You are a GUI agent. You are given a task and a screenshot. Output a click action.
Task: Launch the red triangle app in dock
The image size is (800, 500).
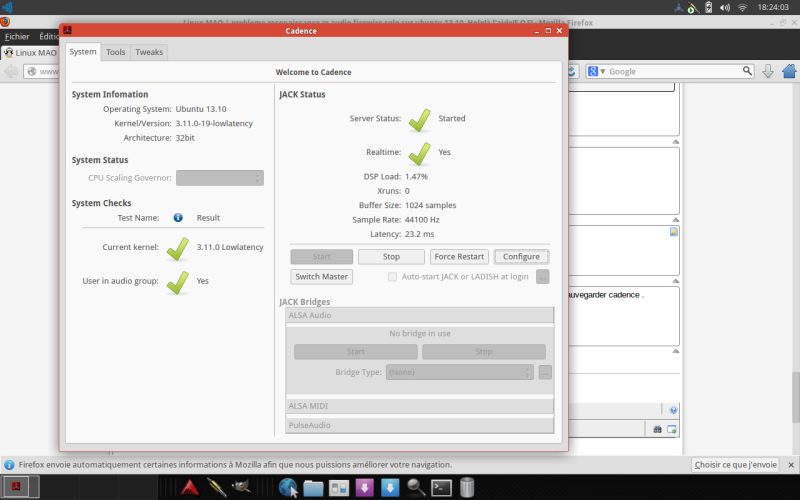click(189, 488)
